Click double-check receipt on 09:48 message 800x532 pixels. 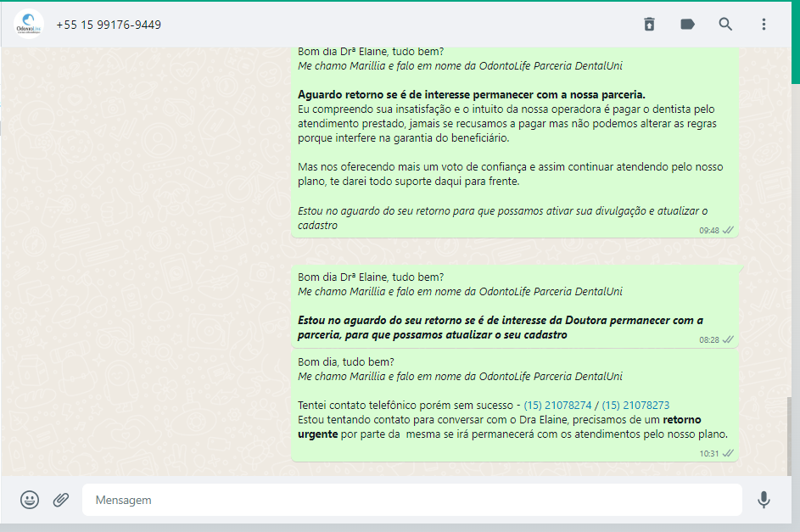pyautogui.click(x=728, y=230)
